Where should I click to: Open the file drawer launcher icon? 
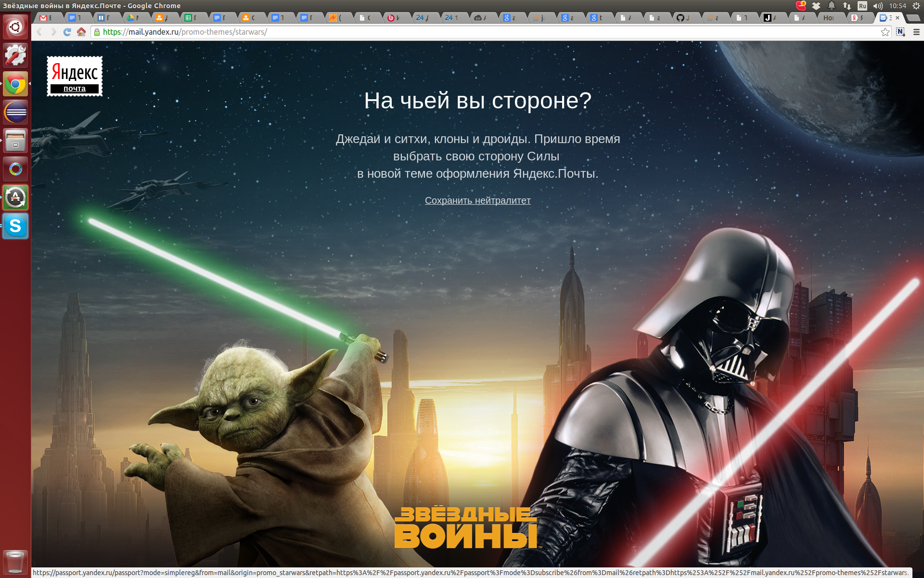(15, 141)
